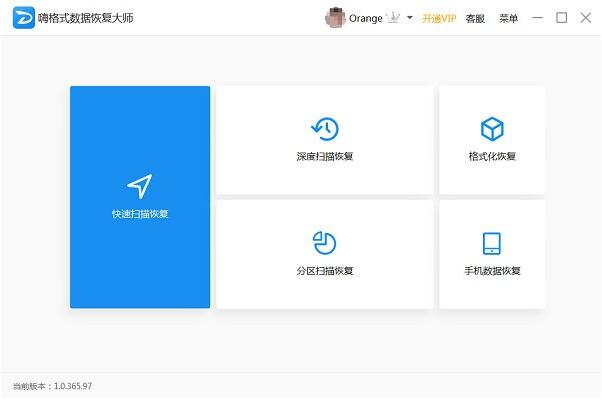The height and width of the screenshot is (406, 602).
Task: Click the 开通VIP link
Action: [x=439, y=18]
